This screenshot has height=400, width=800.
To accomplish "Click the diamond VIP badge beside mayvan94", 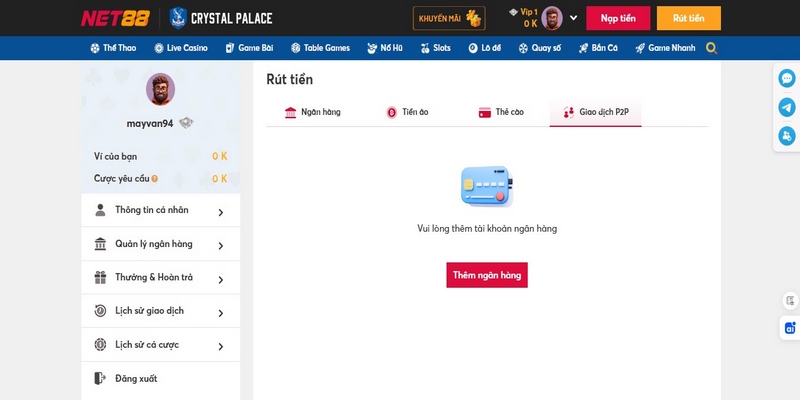I will click(x=186, y=123).
